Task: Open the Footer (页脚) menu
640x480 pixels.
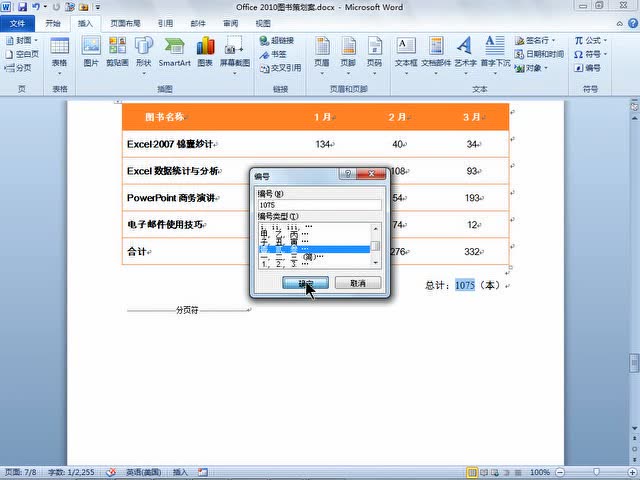Action: [348, 56]
